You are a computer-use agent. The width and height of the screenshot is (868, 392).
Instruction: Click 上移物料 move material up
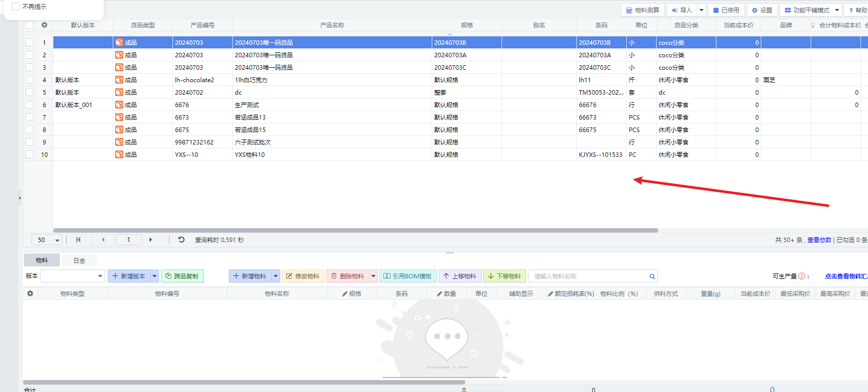(x=460, y=276)
